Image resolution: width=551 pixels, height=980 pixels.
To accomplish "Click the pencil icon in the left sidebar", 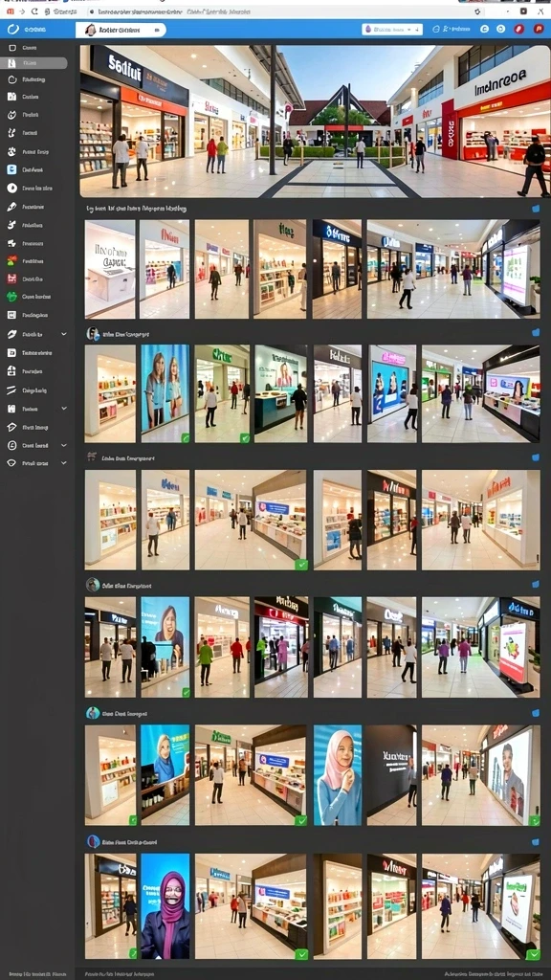I will pyautogui.click(x=11, y=207).
